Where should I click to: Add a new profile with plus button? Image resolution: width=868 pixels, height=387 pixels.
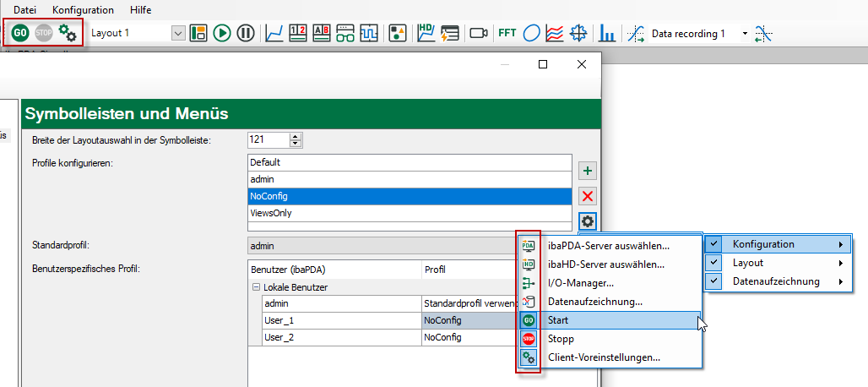[x=589, y=171]
